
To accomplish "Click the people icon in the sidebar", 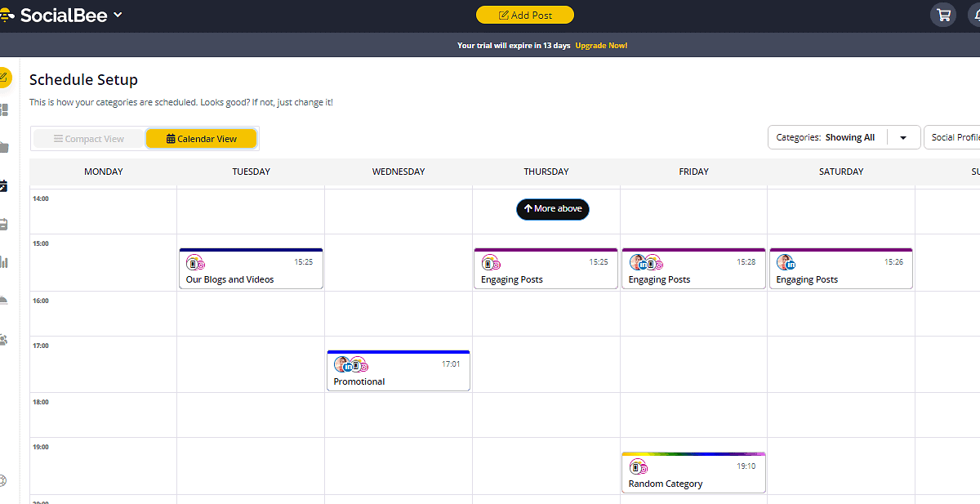I will tap(4, 339).
